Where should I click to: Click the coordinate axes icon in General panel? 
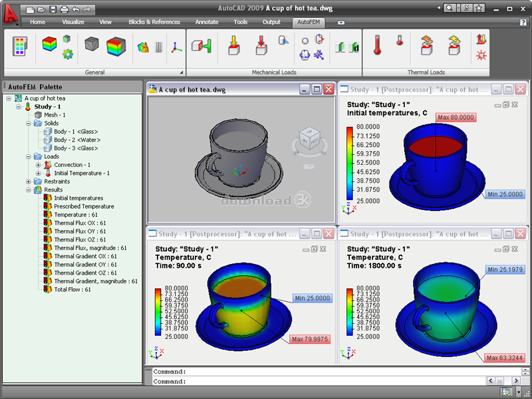[176, 47]
